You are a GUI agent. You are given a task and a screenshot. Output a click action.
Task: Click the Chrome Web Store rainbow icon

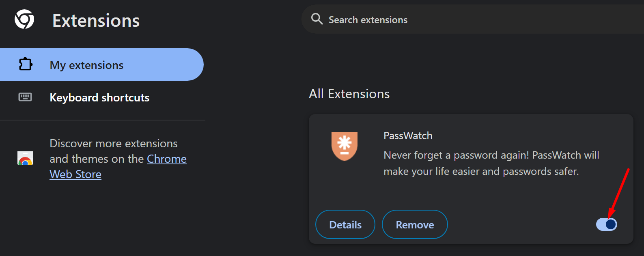pyautogui.click(x=25, y=158)
